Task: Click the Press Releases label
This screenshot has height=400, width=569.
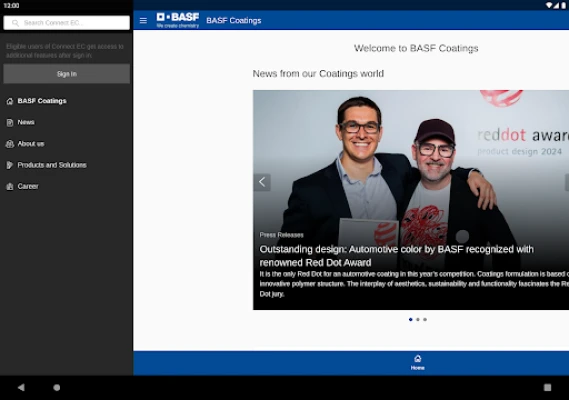Action: (282, 235)
